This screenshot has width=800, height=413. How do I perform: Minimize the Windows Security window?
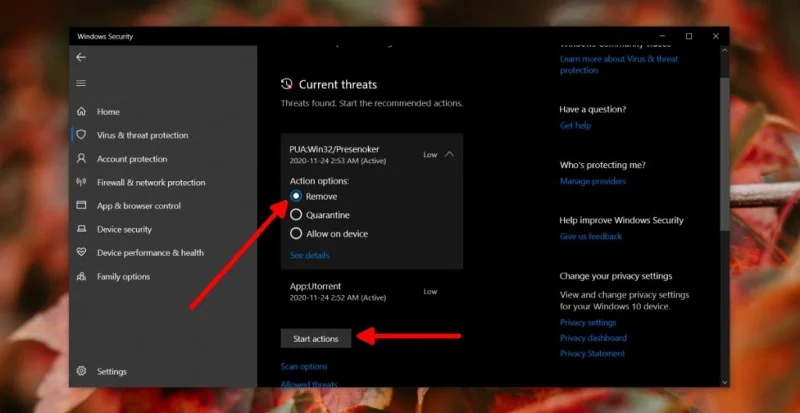click(x=662, y=36)
